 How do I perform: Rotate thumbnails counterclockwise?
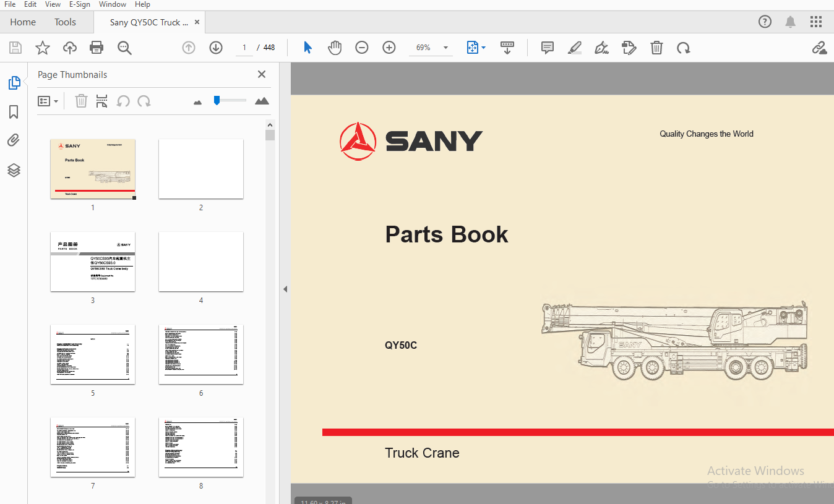tap(123, 101)
